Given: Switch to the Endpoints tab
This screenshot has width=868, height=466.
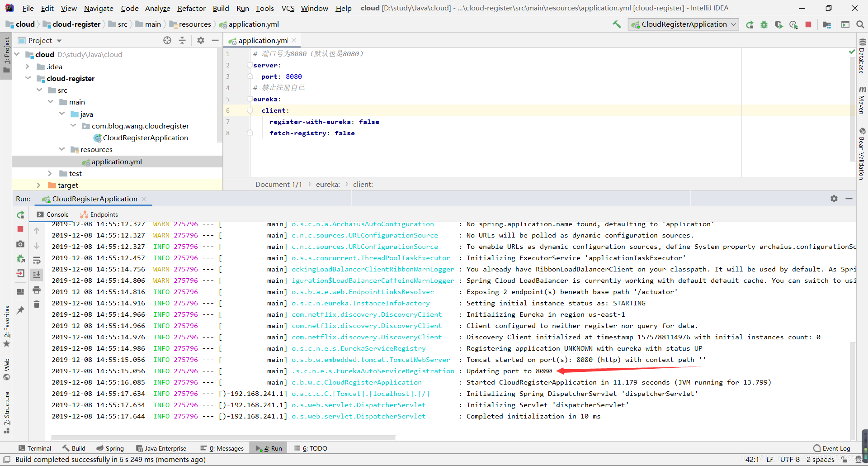Looking at the screenshot, I should point(99,214).
